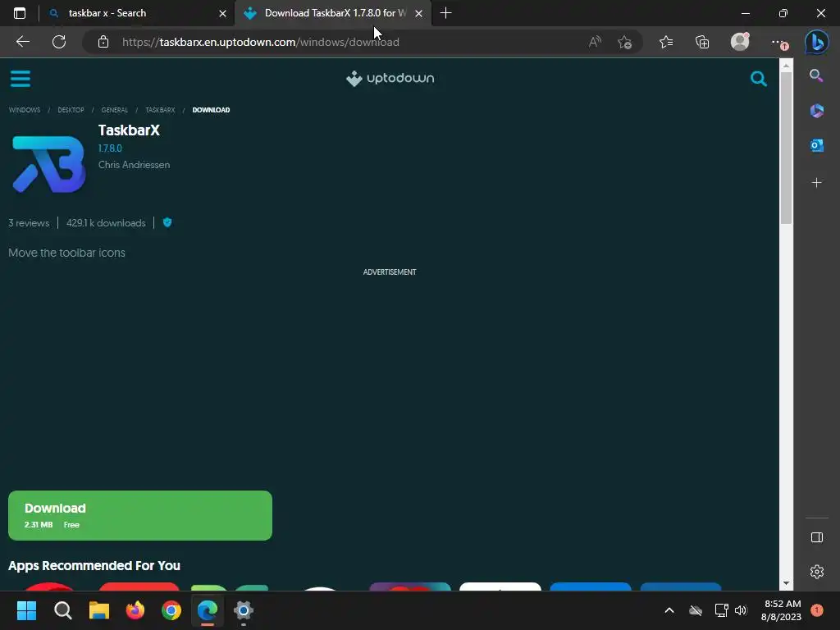The height and width of the screenshot is (630, 840).
Task: Click the scrollbar down arrow
Action: [786, 583]
